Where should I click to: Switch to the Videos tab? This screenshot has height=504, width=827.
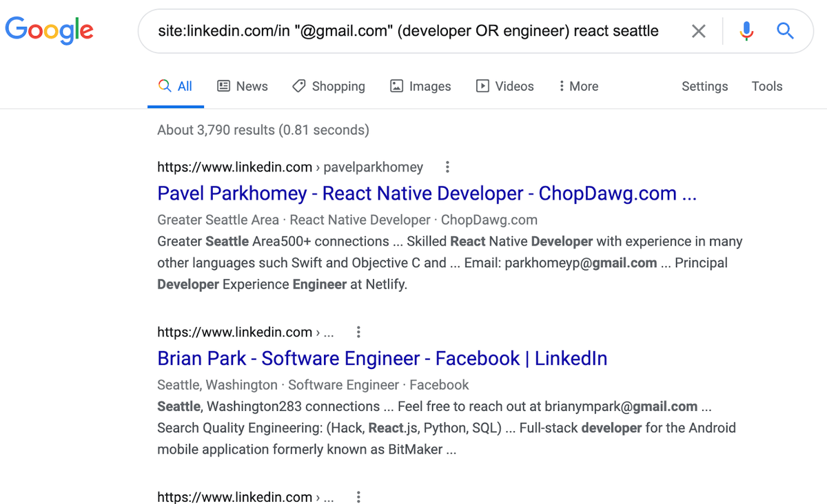[x=505, y=86]
